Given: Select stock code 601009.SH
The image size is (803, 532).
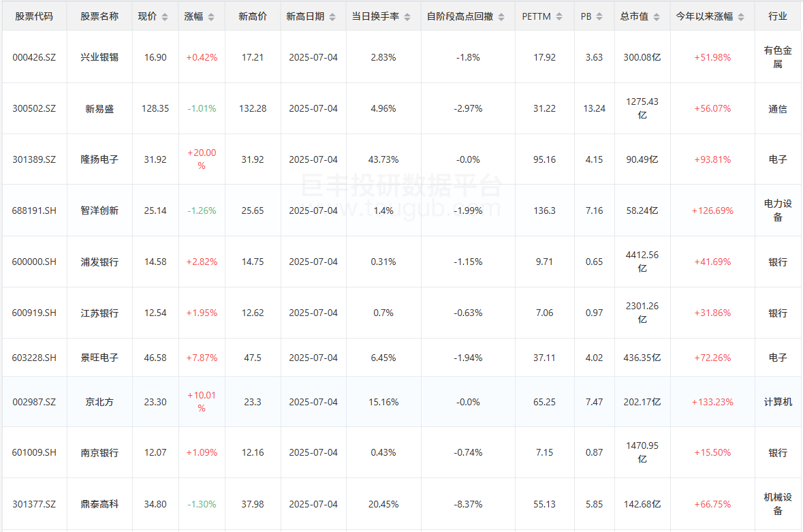Looking at the screenshot, I should (34, 452).
